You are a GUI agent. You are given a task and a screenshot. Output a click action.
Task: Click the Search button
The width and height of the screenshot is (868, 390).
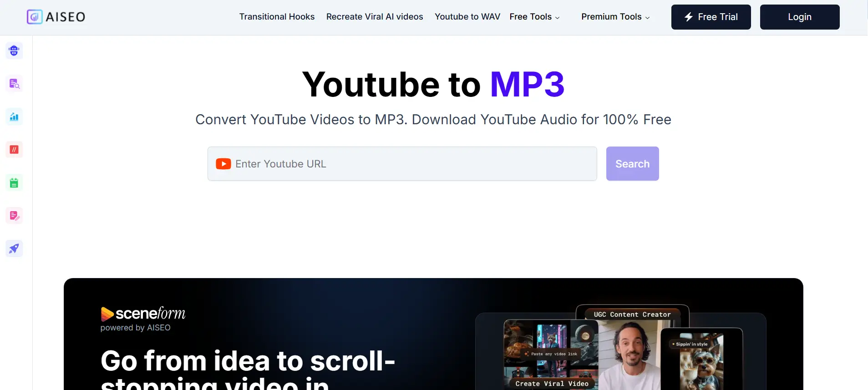pyautogui.click(x=632, y=164)
